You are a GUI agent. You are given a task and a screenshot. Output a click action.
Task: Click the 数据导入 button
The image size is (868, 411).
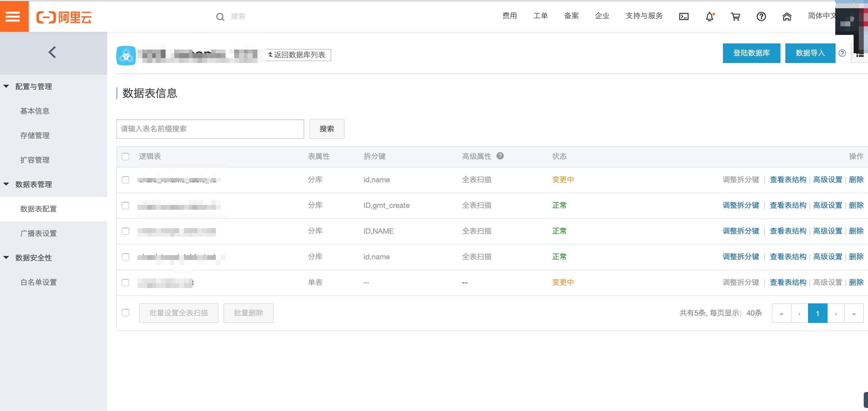click(810, 53)
